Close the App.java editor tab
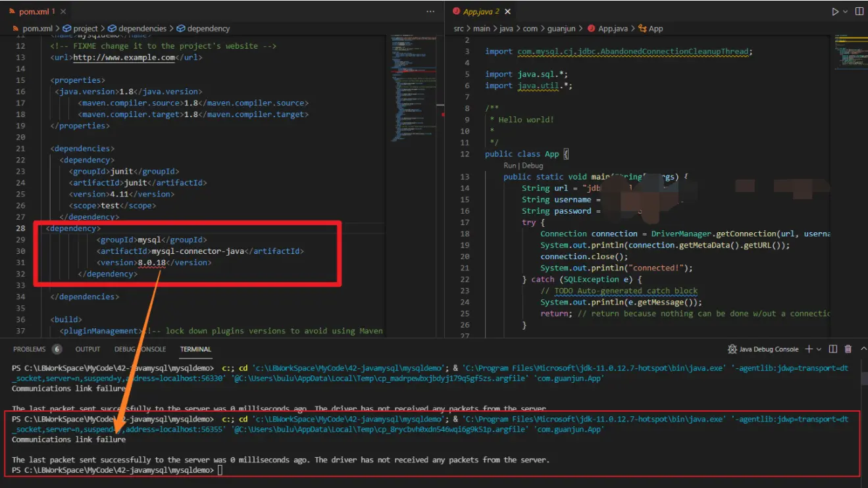 click(x=507, y=12)
